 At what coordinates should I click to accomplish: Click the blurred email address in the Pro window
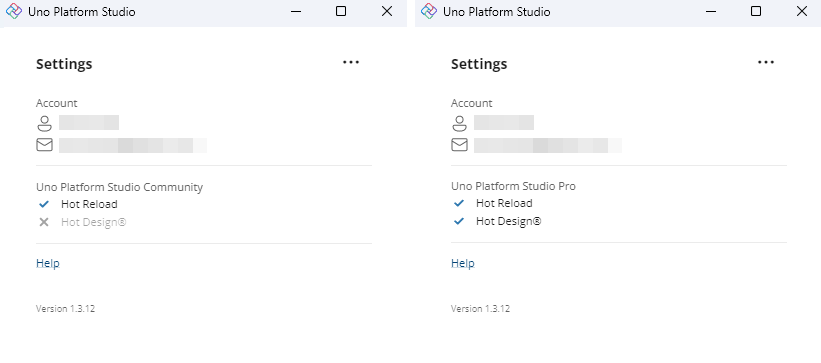tap(548, 145)
